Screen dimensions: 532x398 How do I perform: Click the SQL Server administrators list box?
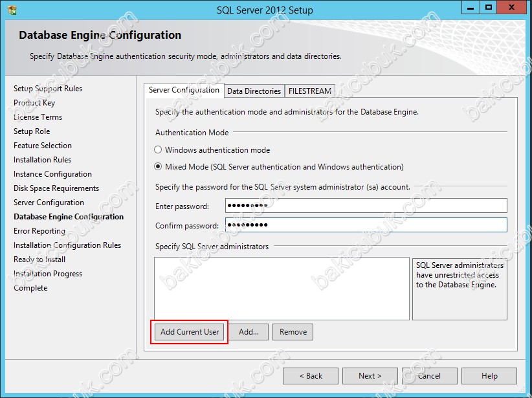[x=282, y=289]
